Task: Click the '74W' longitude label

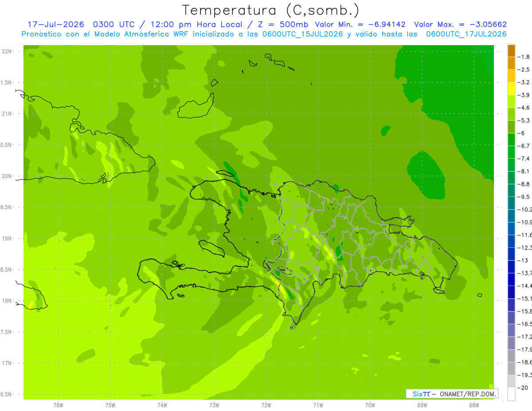Action: [162, 405]
